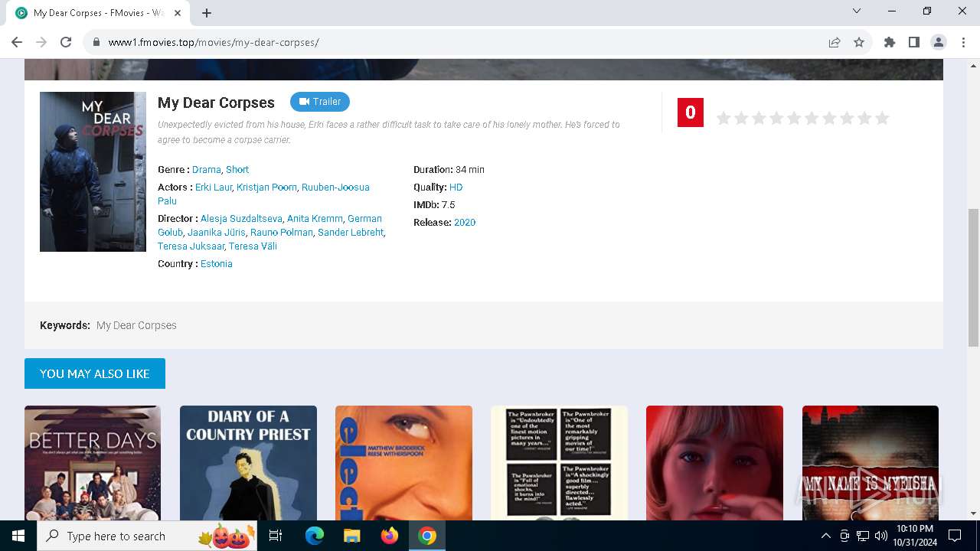Image resolution: width=980 pixels, height=551 pixels.
Task: Open the Better Days movie thumbnail
Action: pos(93,463)
